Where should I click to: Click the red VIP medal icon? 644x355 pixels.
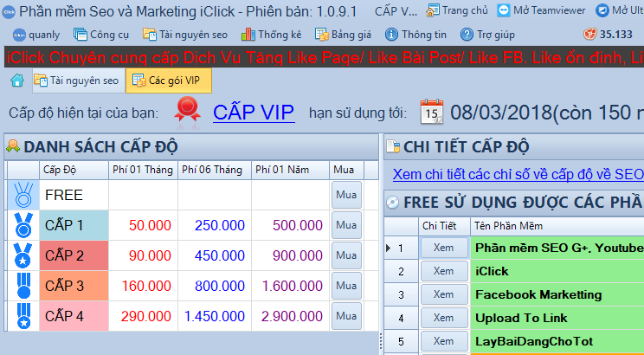[187, 110]
